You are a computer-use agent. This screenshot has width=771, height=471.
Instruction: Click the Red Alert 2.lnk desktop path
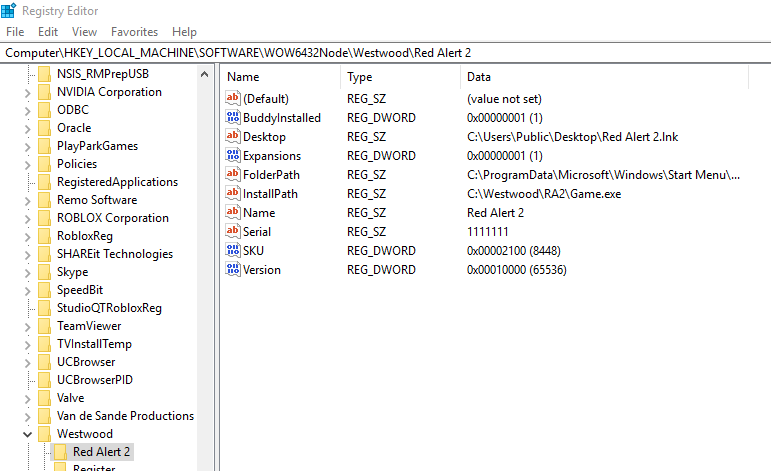tap(572, 137)
